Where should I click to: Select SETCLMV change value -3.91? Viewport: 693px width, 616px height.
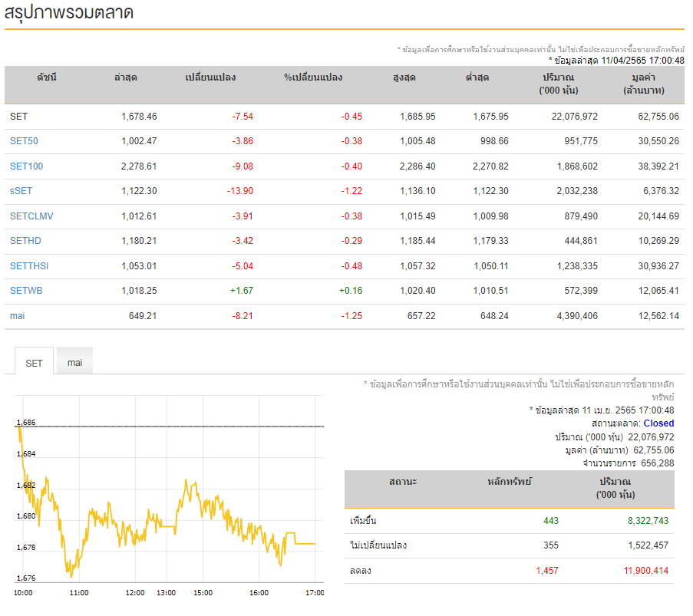[x=243, y=216]
